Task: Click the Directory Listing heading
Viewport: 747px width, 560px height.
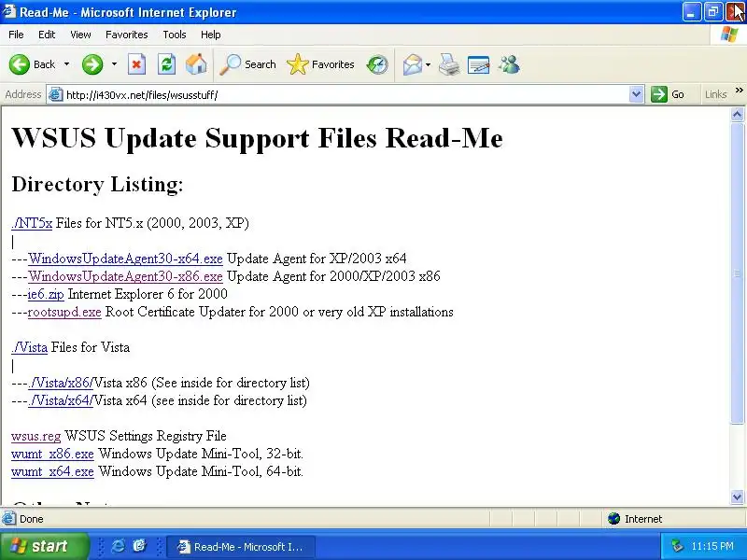Action: point(97,184)
